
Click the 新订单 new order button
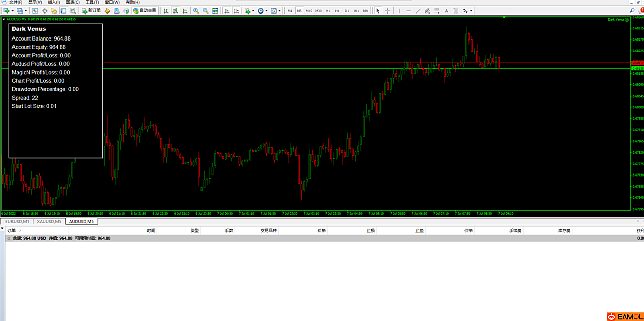click(x=91, y=11)
